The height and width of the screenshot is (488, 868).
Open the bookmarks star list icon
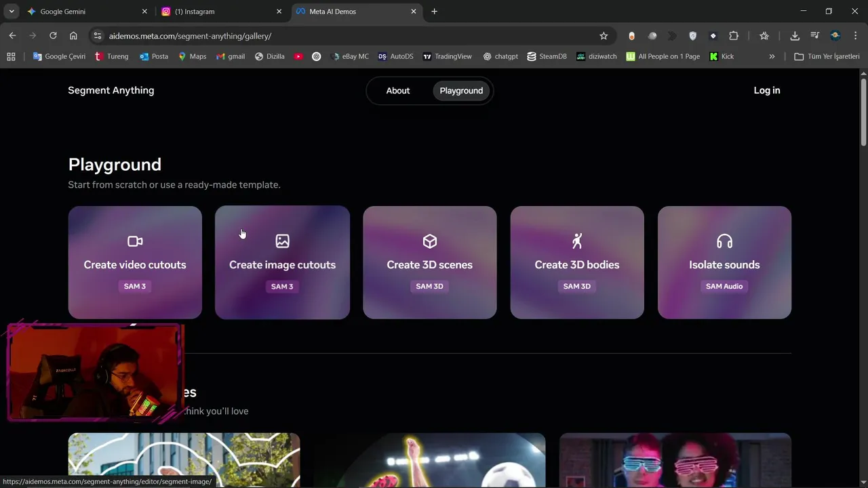764,36
